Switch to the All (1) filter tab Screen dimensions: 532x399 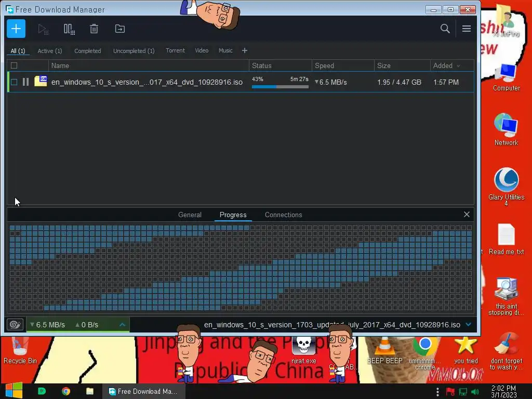[x=18, y=51]
